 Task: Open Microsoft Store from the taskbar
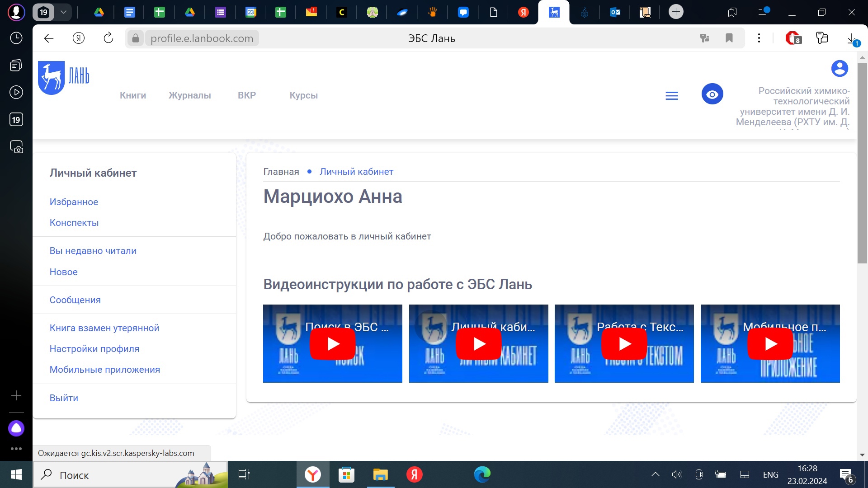[347, 474]
